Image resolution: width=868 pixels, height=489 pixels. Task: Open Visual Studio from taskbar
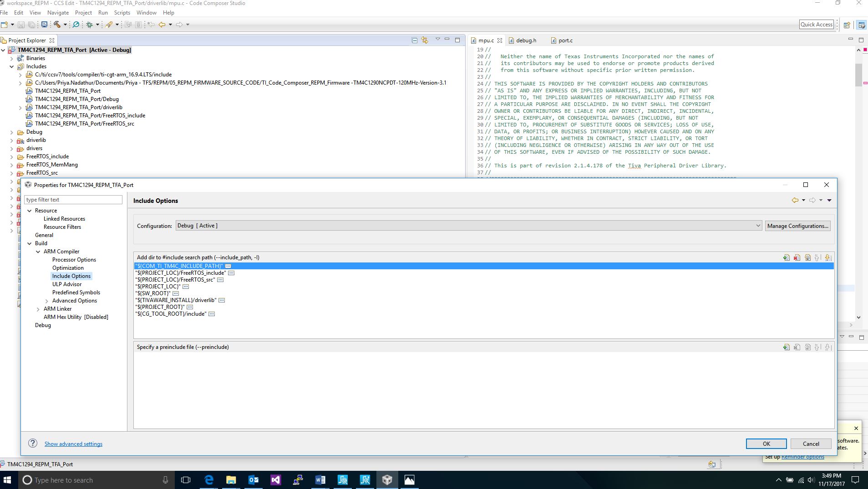(276, 480)
